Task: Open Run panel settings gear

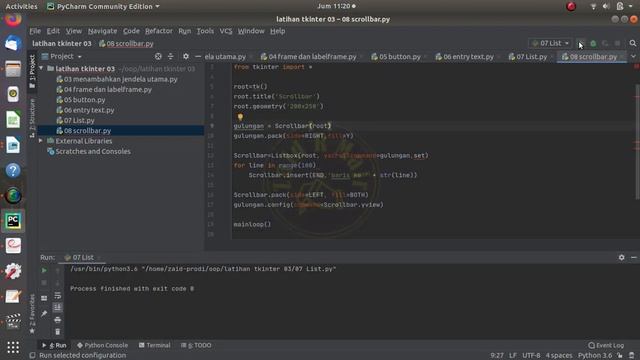Action: click(621, 258)
